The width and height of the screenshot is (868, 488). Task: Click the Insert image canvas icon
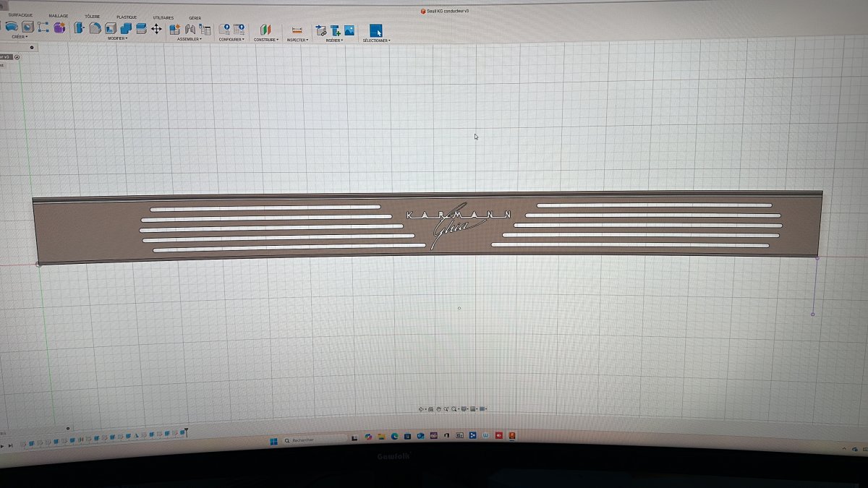(349, 30)
